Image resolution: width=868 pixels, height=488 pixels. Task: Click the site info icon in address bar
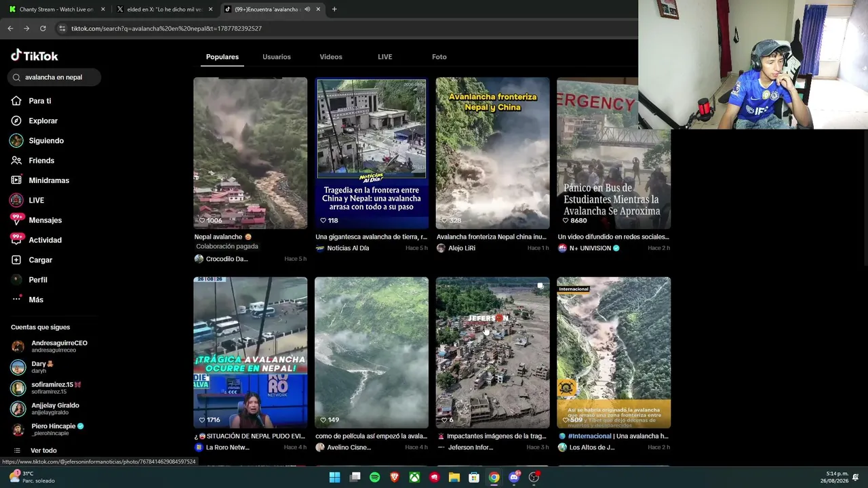point(62,28)
